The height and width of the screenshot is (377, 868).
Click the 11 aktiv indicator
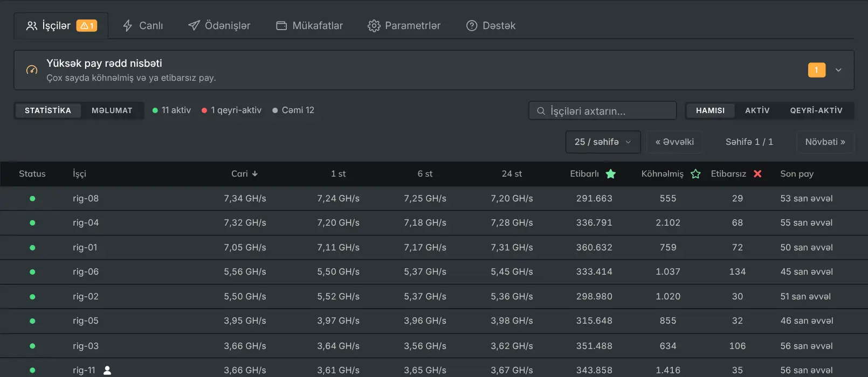click(171, 110)
